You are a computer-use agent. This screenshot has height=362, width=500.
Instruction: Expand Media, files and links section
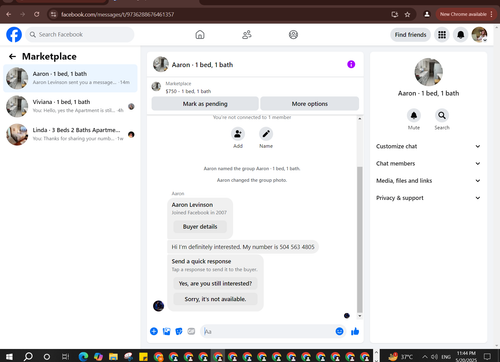[x=428, y=181]
